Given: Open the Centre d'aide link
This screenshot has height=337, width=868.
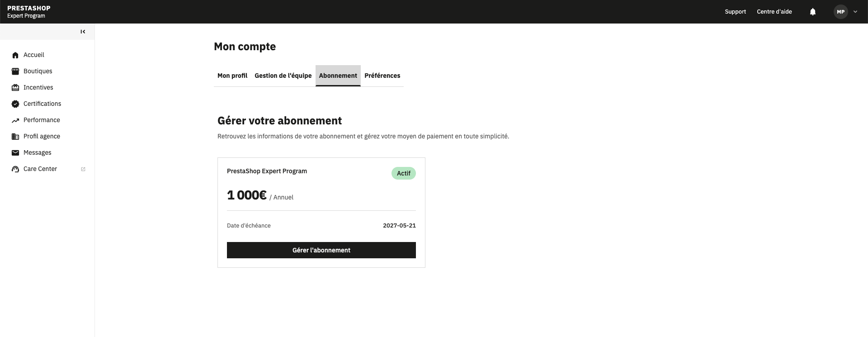Looking at the screenshot, I should (x=774, y=12).
